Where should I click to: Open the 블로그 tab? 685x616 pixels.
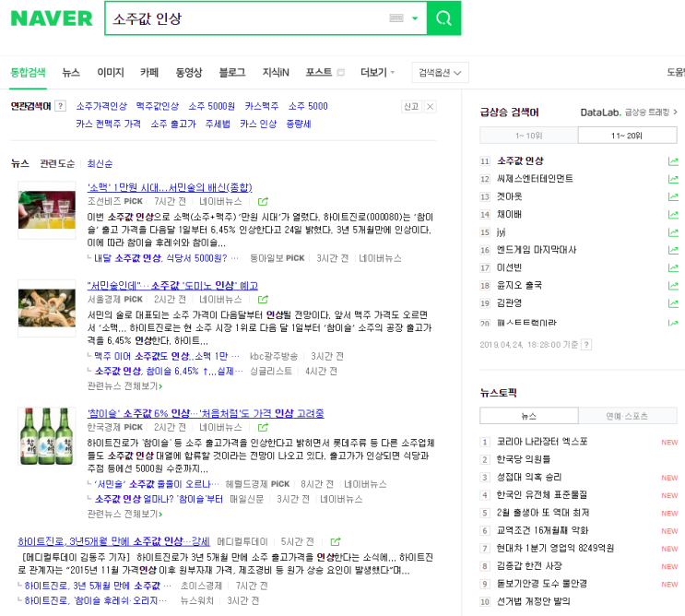[232, 73]
